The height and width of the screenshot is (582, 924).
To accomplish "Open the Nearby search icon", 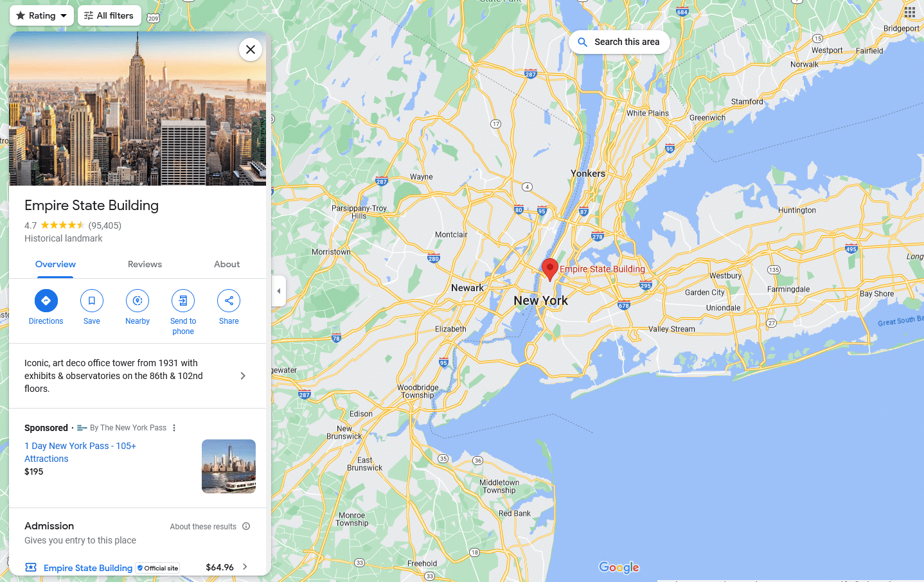I will (x=138, y=301).
